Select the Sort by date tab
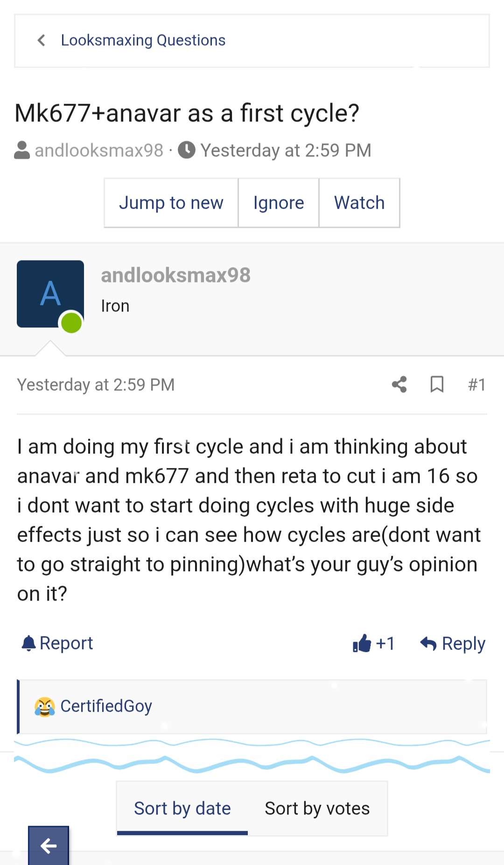The width and height of the screenshot is (504, 865). tap(182, 808)
